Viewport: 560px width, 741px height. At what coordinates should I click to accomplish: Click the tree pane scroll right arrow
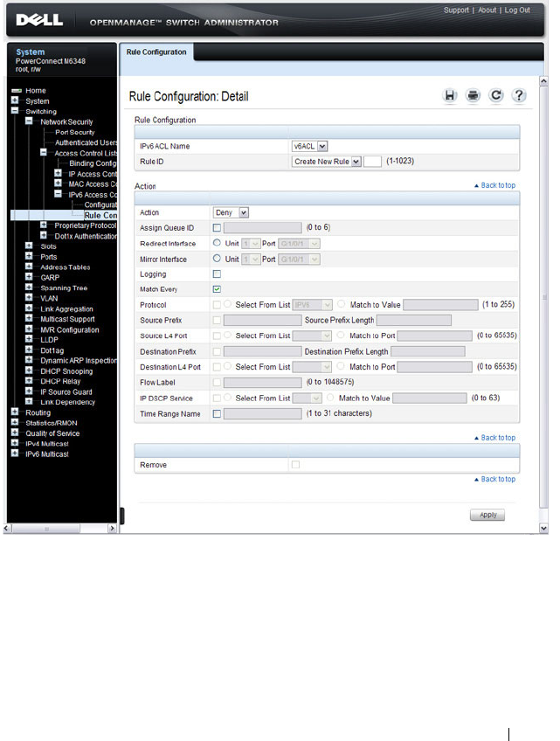pyautogui.click(x=112, y=529)
